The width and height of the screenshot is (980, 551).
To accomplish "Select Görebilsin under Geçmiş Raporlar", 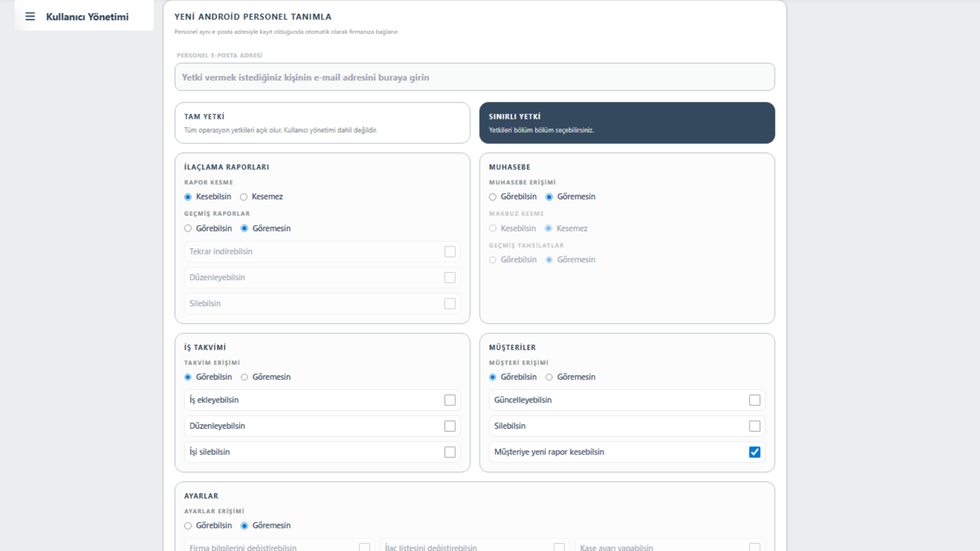I will tap(188, 229).
